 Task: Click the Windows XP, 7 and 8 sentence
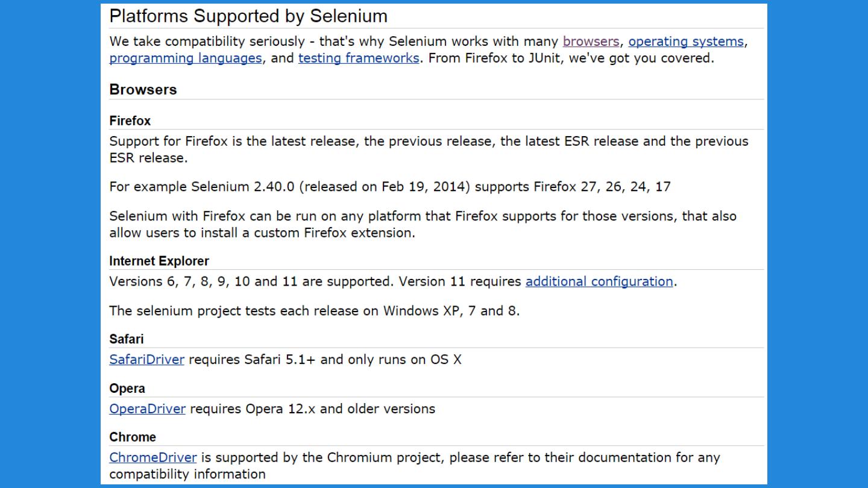[314, 311]
